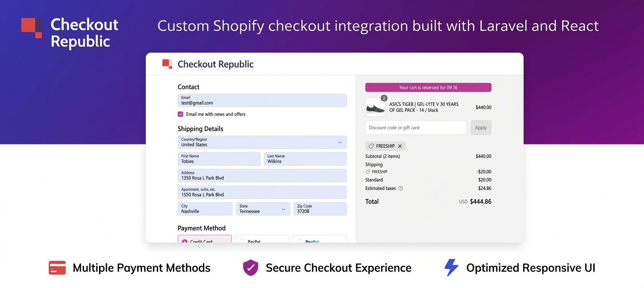Click the blue lightning bolt icon
The height and width of the screenshot is (288, 644).
point(451,268)
